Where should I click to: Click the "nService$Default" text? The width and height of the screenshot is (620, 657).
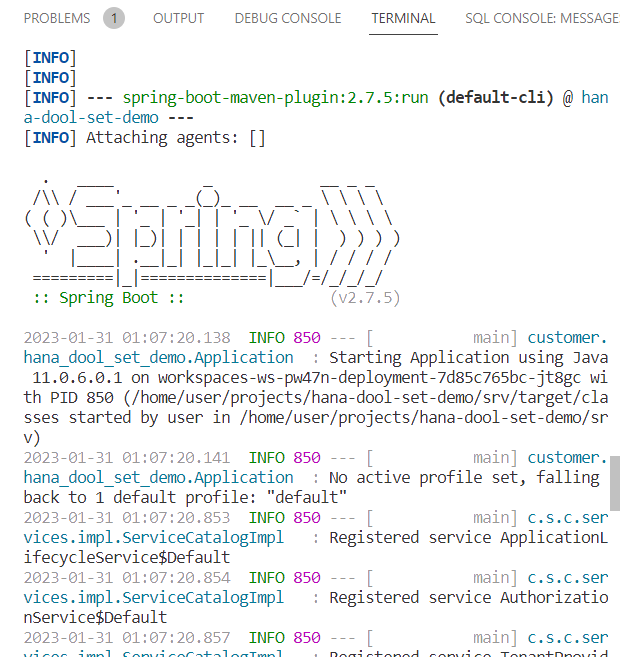96,618
